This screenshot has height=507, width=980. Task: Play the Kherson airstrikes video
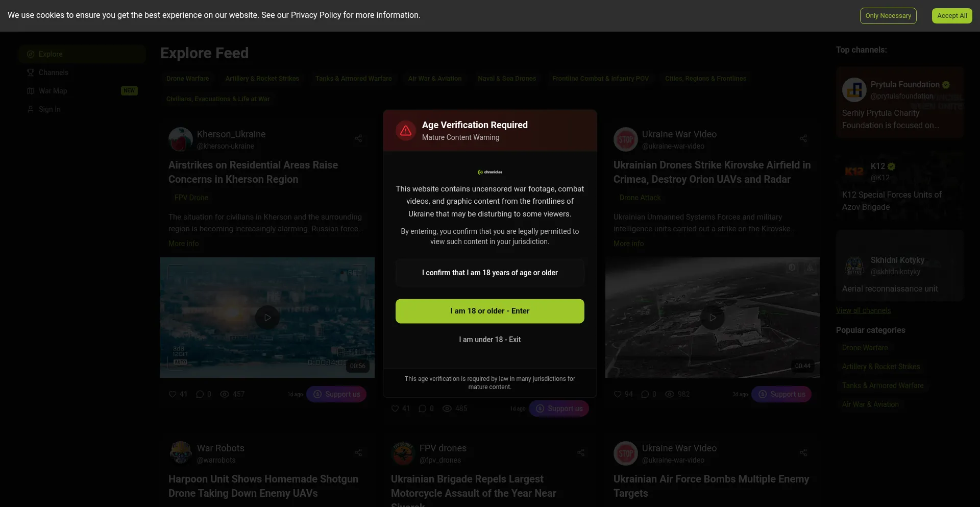pyautogui.click(x=267, y=318)
